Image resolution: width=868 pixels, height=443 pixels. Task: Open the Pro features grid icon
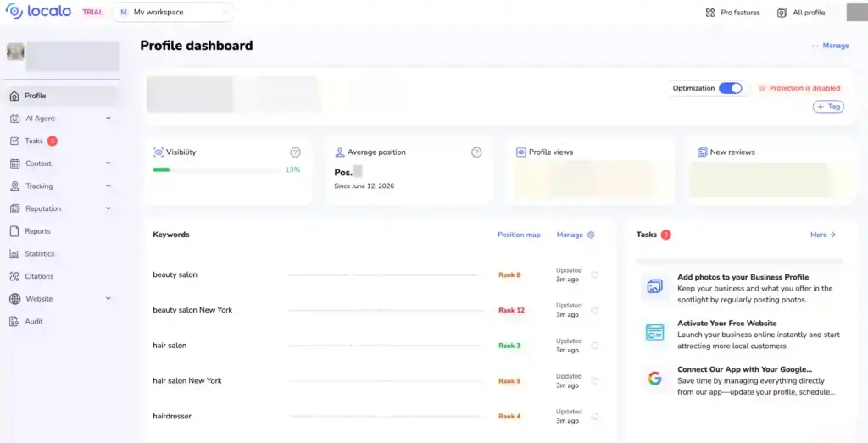click(710, 12)
